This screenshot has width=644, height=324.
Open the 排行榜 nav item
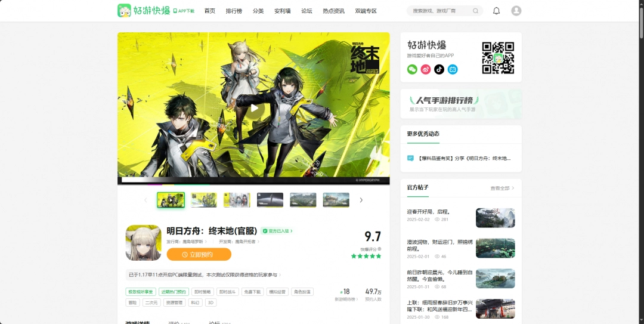(234, 11)
